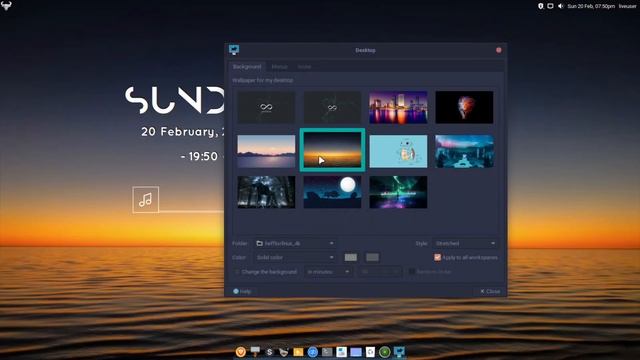
Task: Launch the orange shield browser in dock
Action: 241,352
